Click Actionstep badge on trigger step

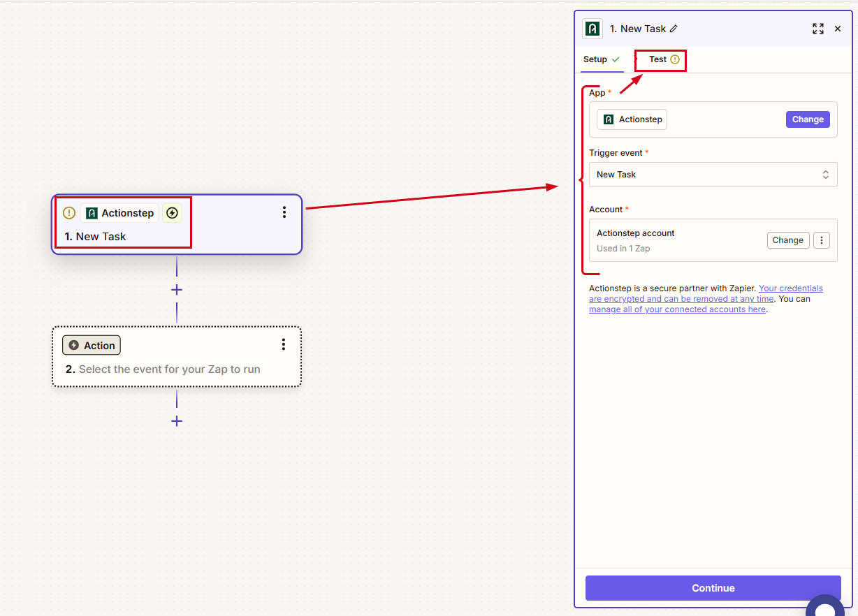120,213
